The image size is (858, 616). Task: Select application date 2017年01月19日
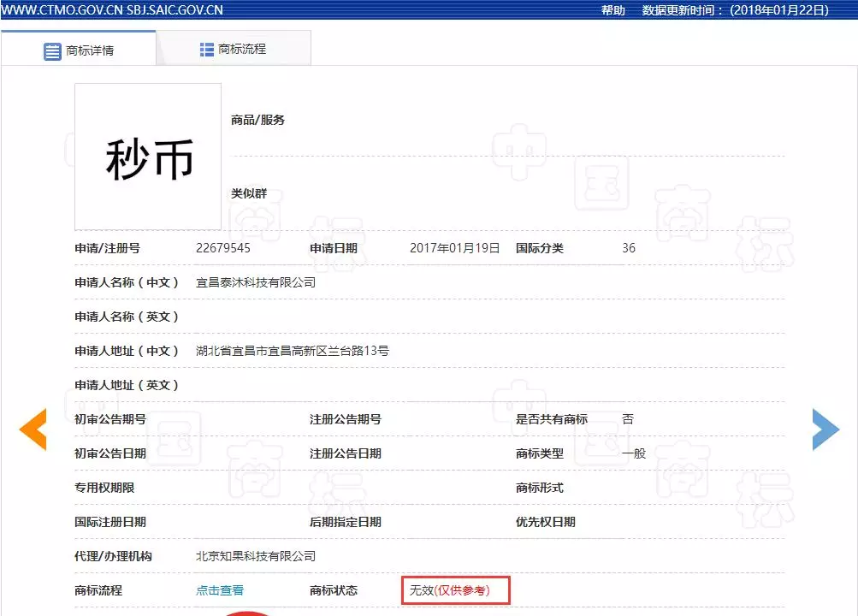click(x=455, y=248)
